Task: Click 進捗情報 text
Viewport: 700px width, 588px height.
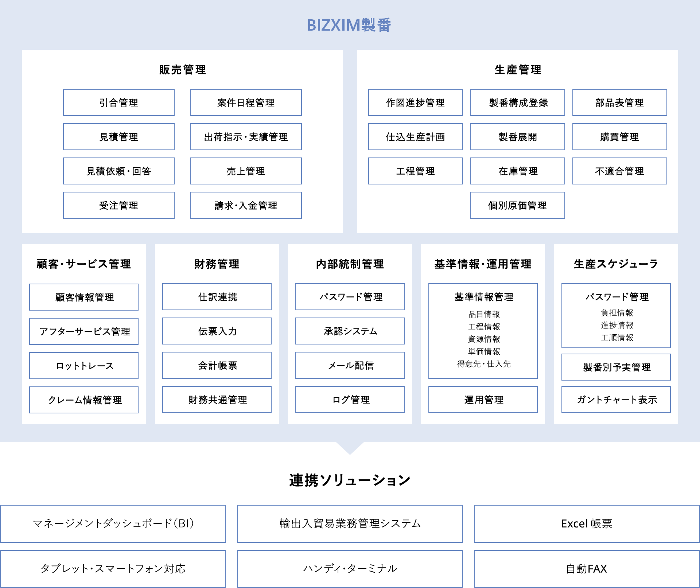Action: coord(617,325)
